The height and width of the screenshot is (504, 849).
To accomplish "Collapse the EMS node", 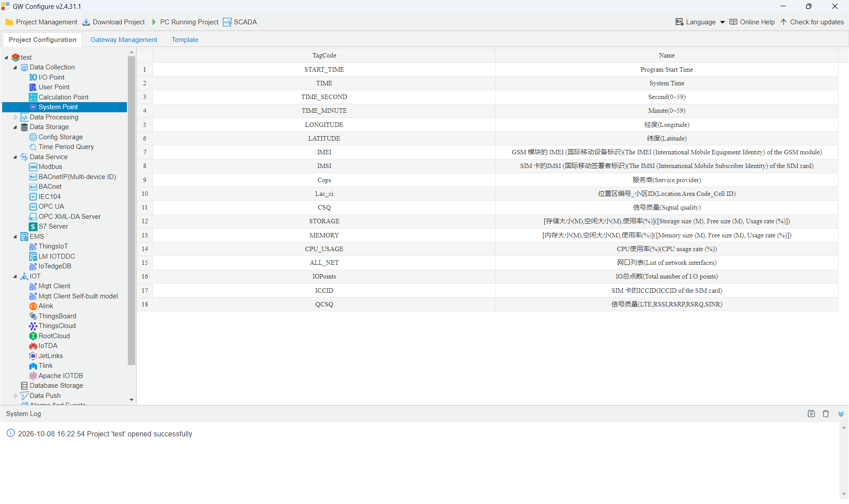I will [15, 237].
